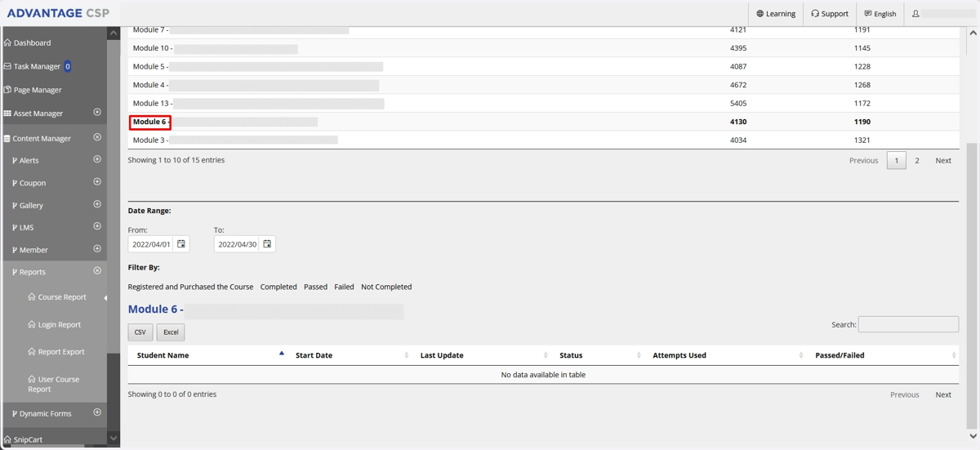Export table as CSV
980x450 pixels.
point(140,332)
